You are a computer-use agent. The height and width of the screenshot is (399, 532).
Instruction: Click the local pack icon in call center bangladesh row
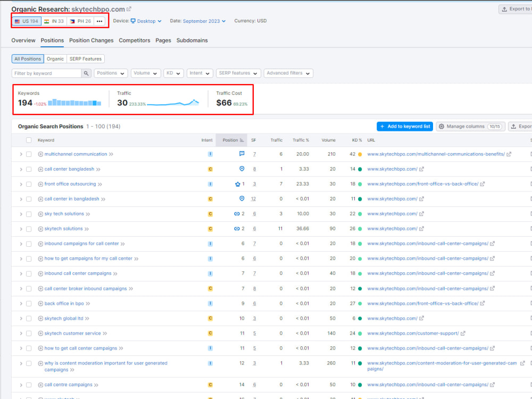click(242, 169)
